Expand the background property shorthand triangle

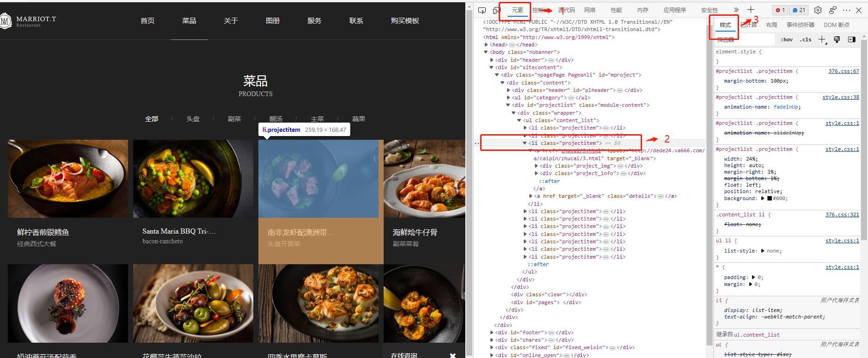click(x=762, y=198)
